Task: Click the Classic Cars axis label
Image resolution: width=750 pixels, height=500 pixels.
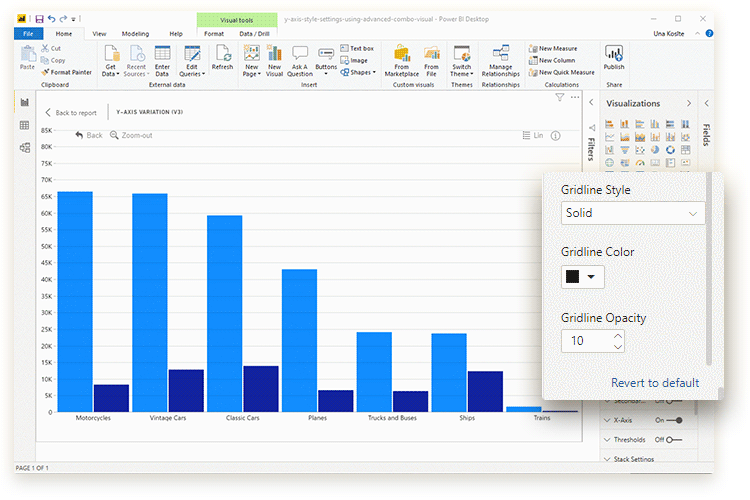Action: pos(243,418)
